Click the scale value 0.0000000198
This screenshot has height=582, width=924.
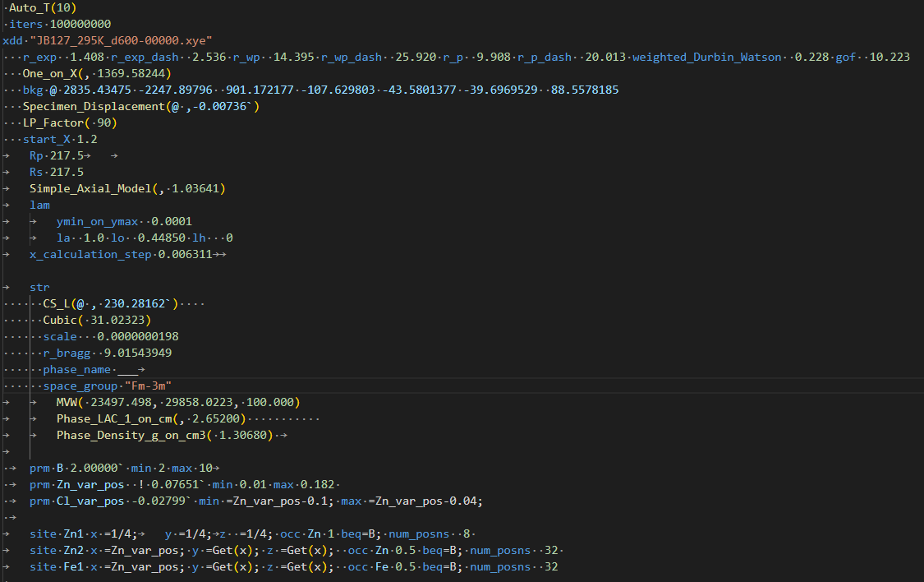[137, 337]
